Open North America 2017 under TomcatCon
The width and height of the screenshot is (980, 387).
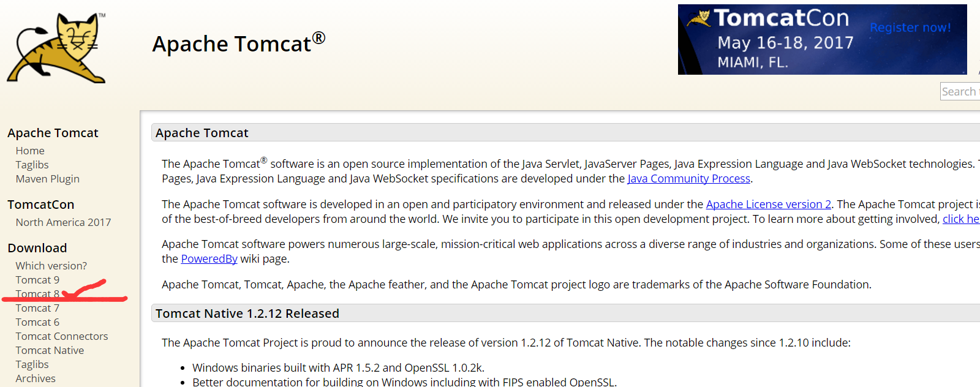(x=64, y=222)
